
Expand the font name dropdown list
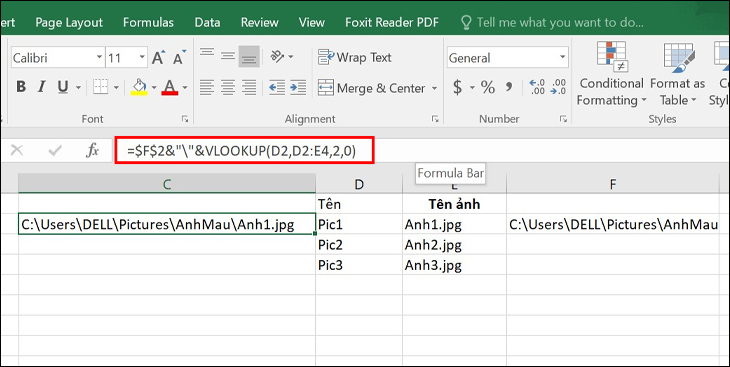pyautogui.click(x=99, y=58)
